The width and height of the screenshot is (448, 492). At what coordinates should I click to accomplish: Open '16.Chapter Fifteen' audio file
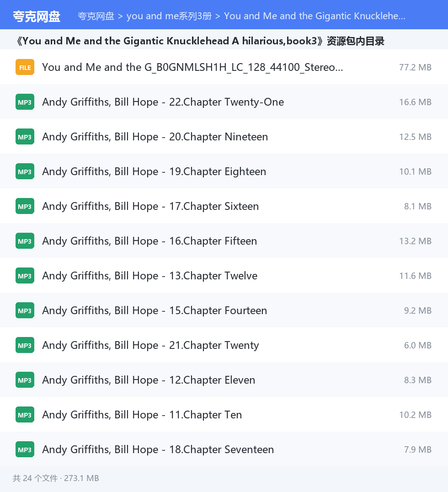149,241
